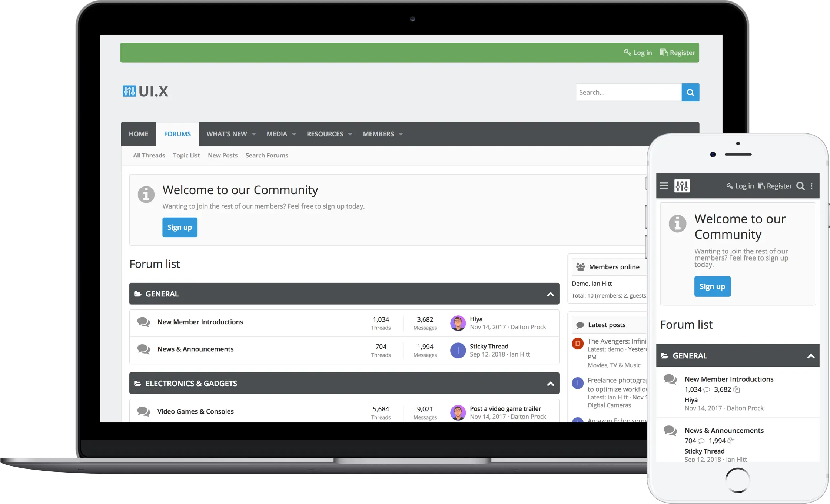This screenshot has width=830, height=504.
Task: Open the mobile hamburger menu icon
Action: (664, 186)
